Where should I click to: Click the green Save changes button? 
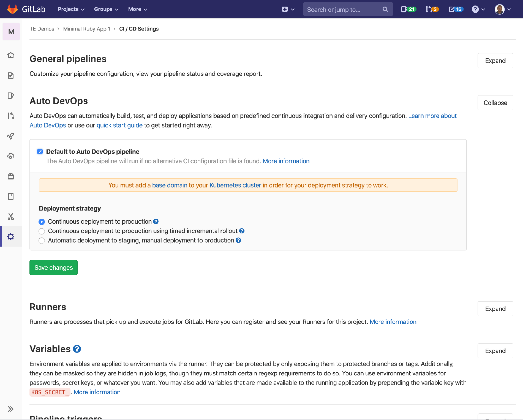[x=53, y=268]
